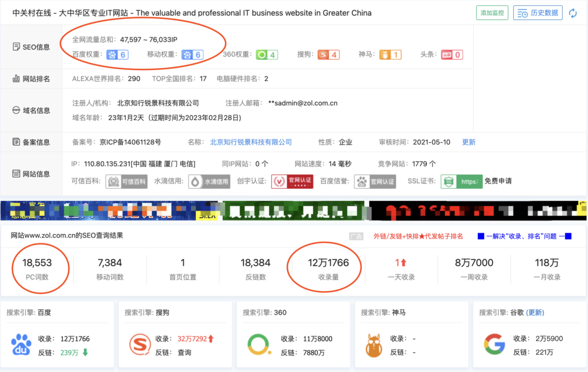Click the 118万 一月收录 statistic
Screen dimensions: 588x372
pyautogui.click(x=547, y=269)
